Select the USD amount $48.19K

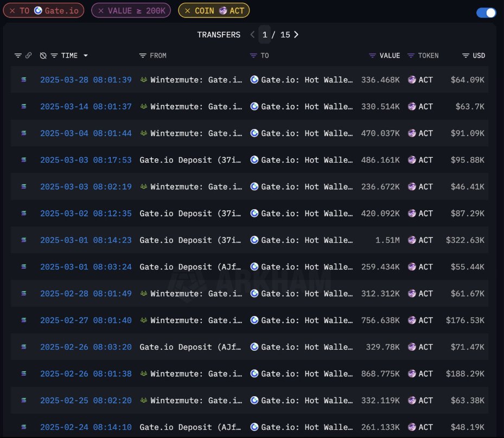tap(468, 427)
